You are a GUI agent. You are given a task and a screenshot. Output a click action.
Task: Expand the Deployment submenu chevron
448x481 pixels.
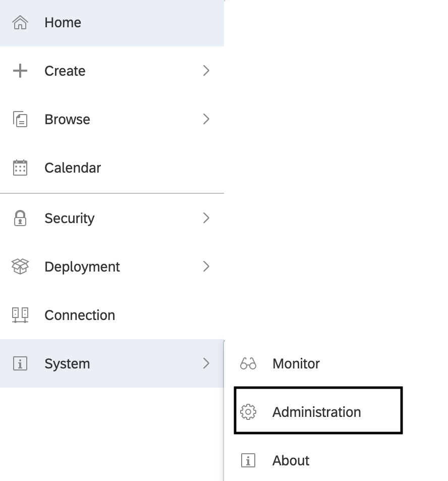(x=206, y=266)
